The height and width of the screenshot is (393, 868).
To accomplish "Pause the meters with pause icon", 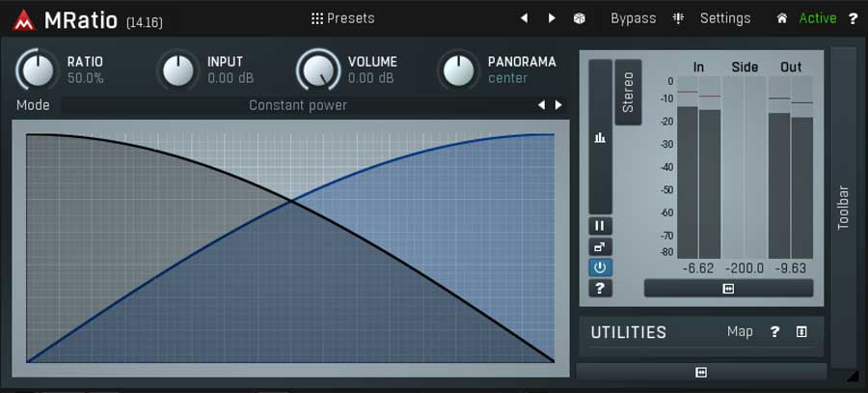I will [600, 226].
